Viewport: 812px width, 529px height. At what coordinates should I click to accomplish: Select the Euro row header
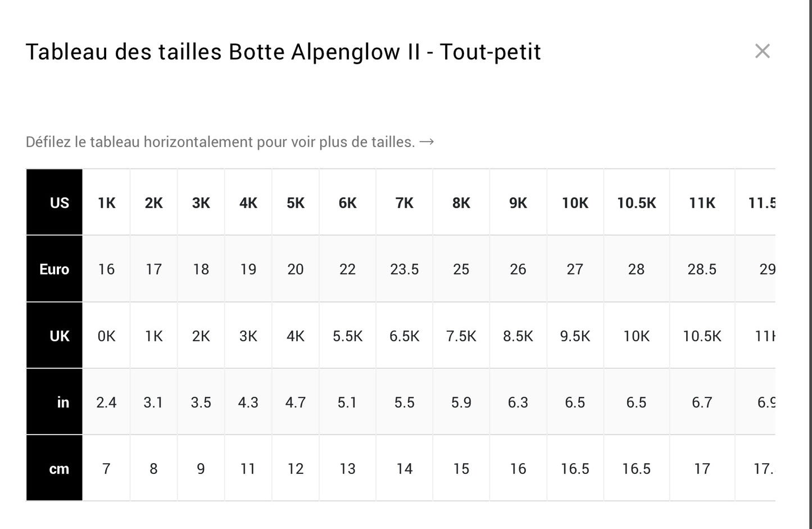(x=55, y=269)
